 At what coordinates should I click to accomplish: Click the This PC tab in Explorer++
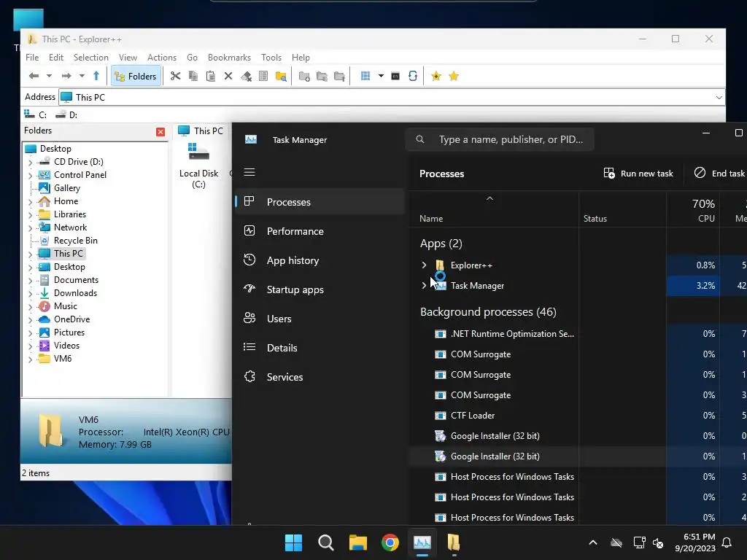tap(201, 131)
